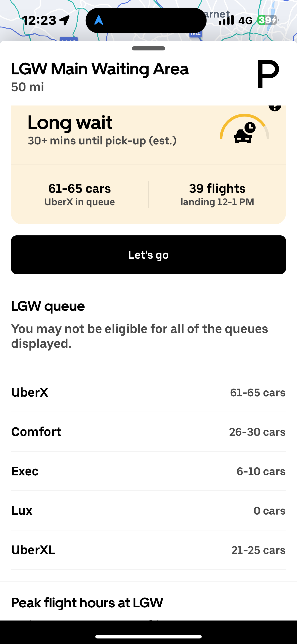
Task: Tap the location arrow beside the clock
Action: point(65,20)
